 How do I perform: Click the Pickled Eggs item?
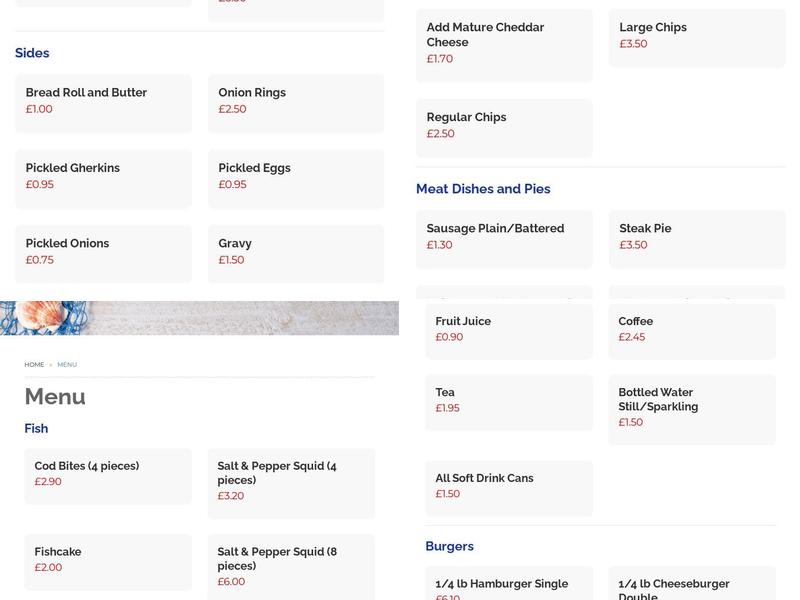296,179
